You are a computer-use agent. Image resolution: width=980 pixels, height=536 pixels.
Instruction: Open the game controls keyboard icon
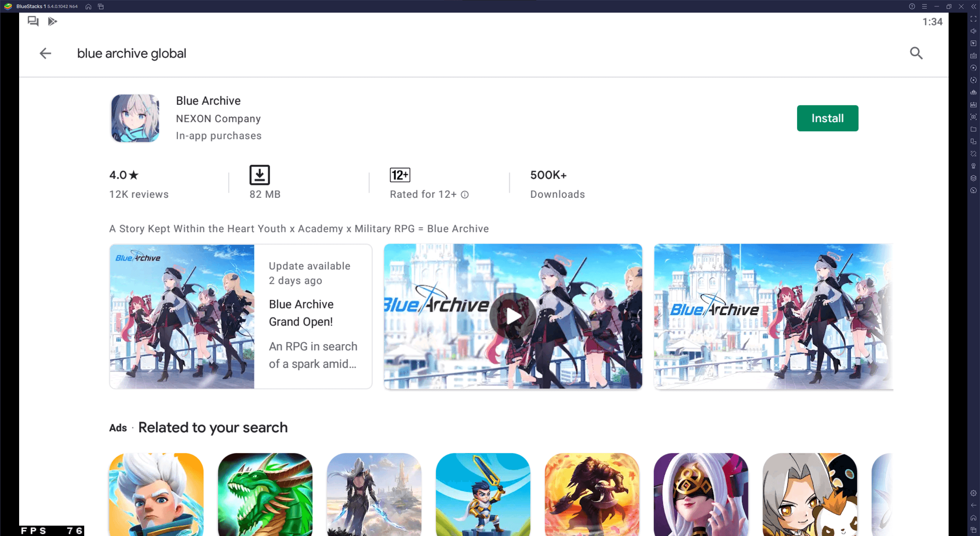[x=973, y=56]
